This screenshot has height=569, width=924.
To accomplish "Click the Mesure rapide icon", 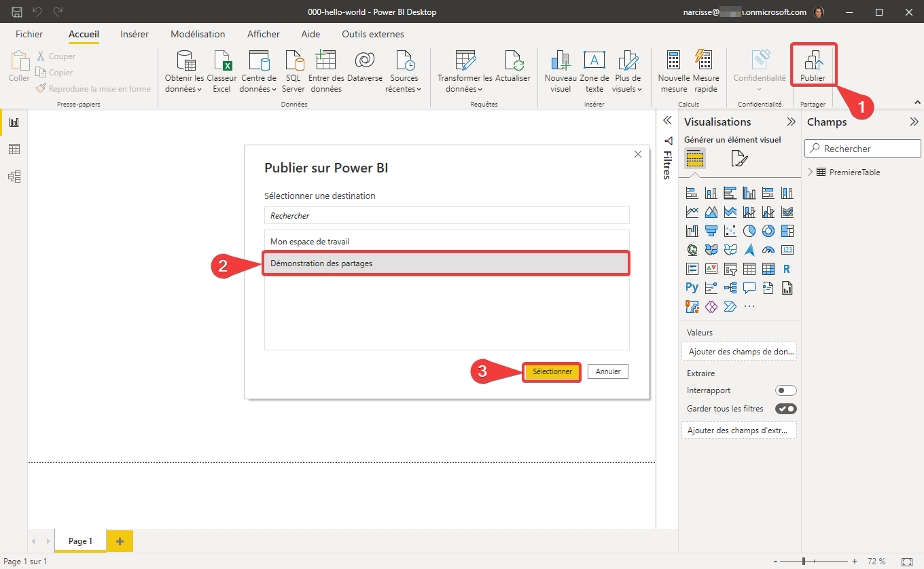I will (704, 60).
